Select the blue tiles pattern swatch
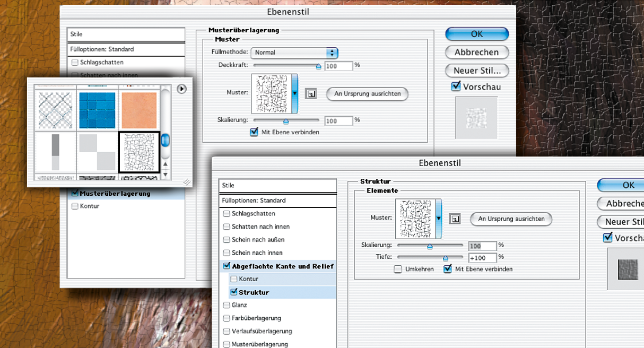This screenshot has width=644, height=348. click(x=98, y=110)
